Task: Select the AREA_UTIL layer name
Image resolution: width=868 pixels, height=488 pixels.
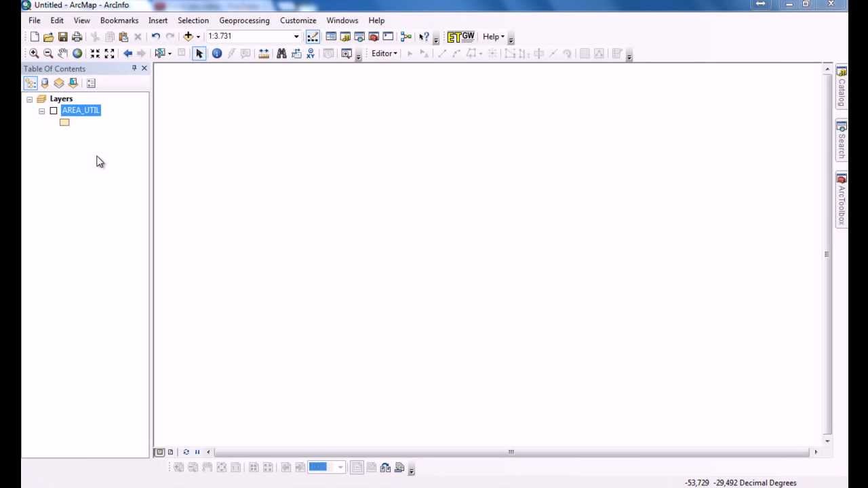Action: coord(81,110)
